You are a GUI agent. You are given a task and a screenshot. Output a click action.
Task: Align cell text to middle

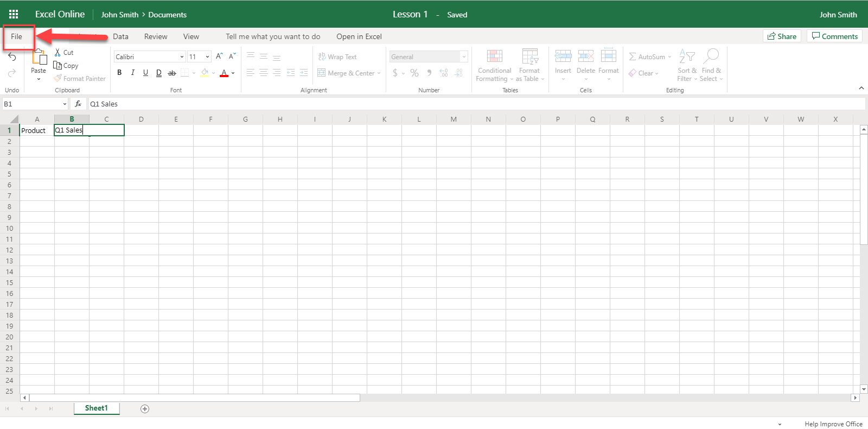pos(264,56)
